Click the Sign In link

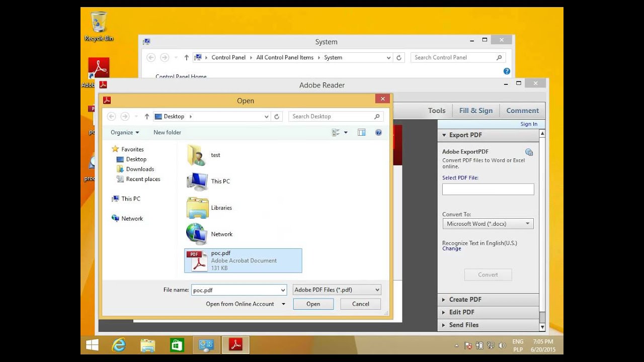(529, 124)
